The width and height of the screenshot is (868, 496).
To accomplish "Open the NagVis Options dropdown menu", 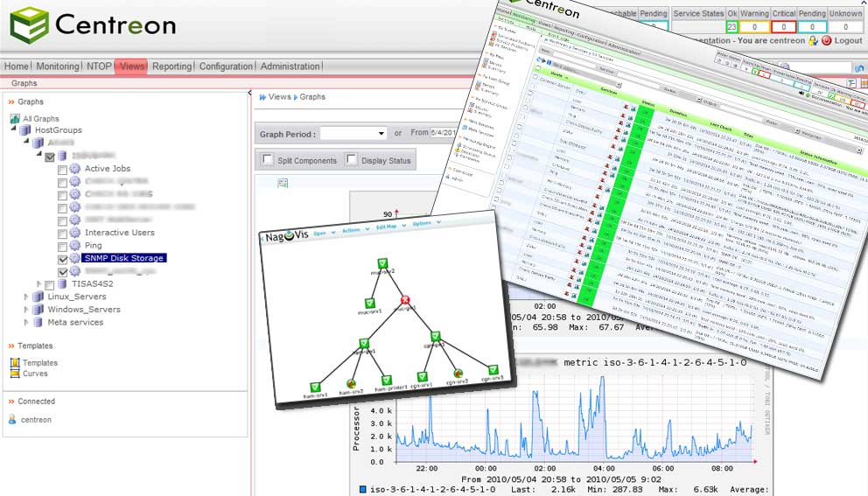I will click(x=426, y=223).
